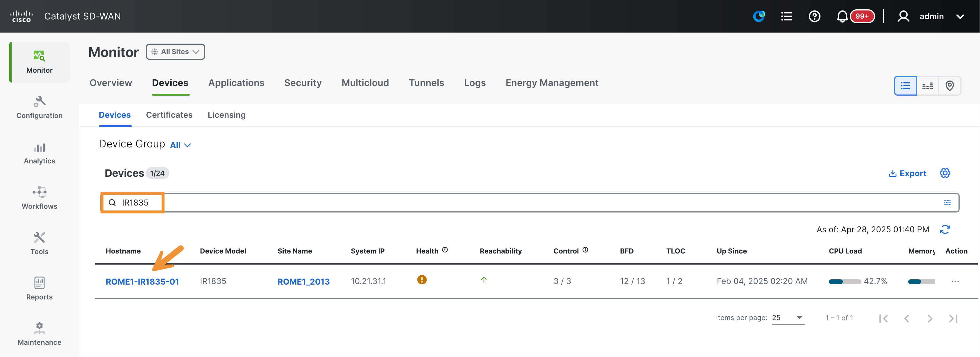Open Reports in the left sidebar
Viewport: 980px width, 357px height.
40,288
